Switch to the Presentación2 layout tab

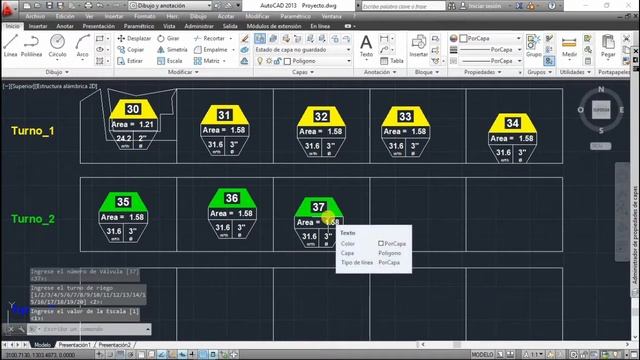[115, 345]
